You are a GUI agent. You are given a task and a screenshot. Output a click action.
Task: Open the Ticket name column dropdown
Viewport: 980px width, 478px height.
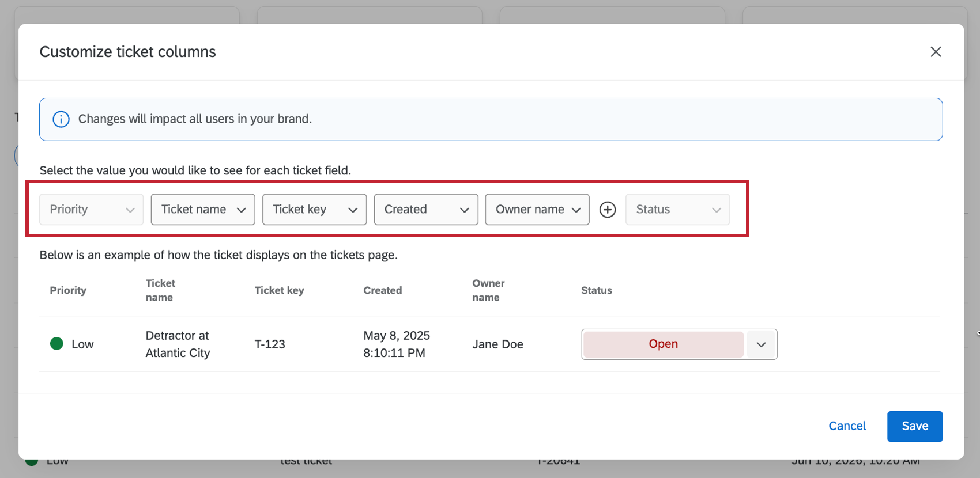tap(203, 210)
